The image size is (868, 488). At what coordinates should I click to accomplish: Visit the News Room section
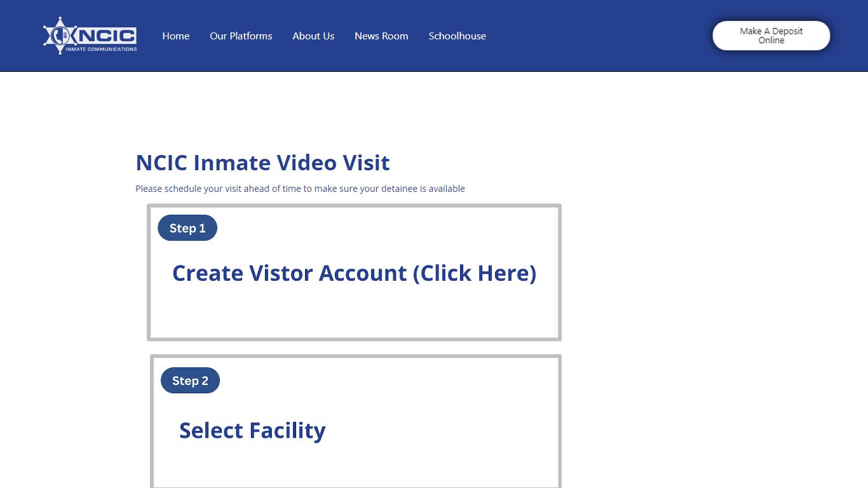pos(381,36)
